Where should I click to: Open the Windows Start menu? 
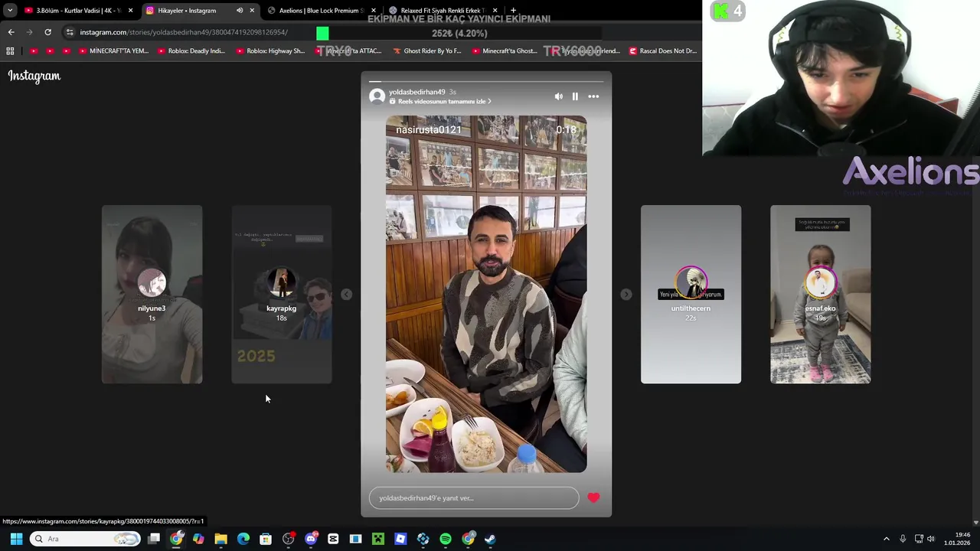16,539
